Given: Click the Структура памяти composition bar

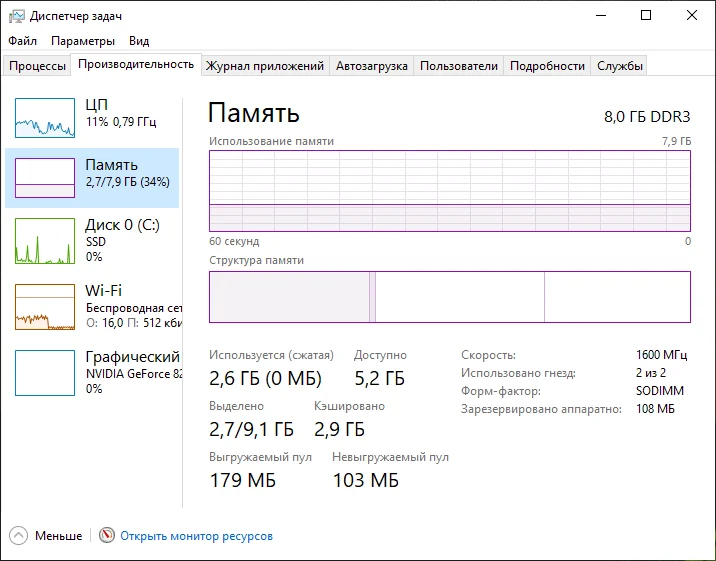Looking at the screenshot, I should pyautogui.click(x=449, y=297).
